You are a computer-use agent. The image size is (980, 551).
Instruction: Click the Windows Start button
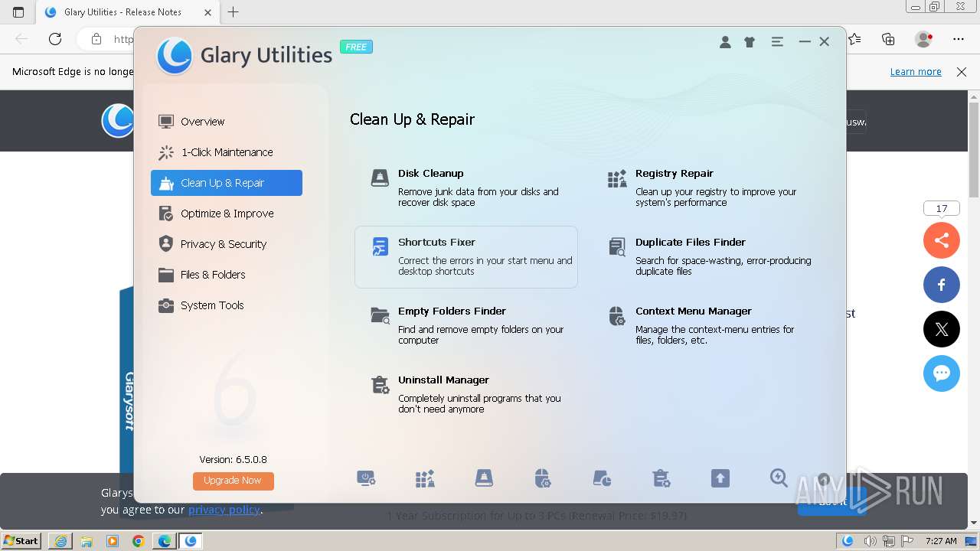21,540
